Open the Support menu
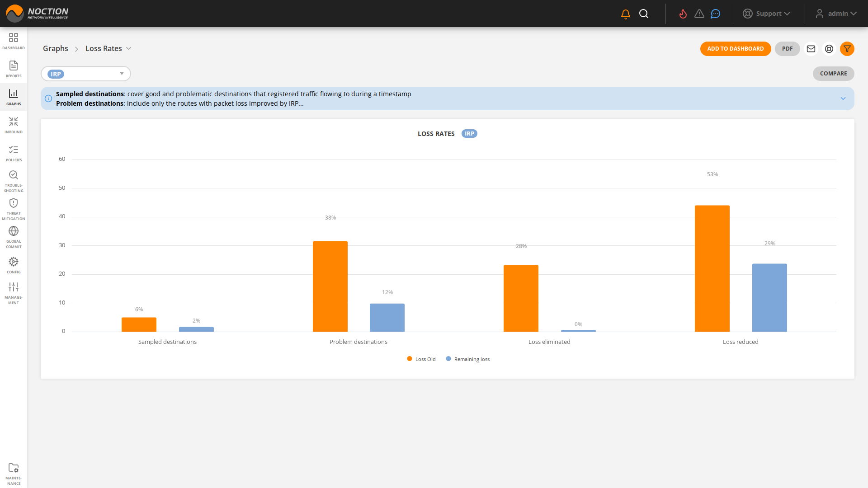Screen dimensions: 868x488 pos(767,14)
